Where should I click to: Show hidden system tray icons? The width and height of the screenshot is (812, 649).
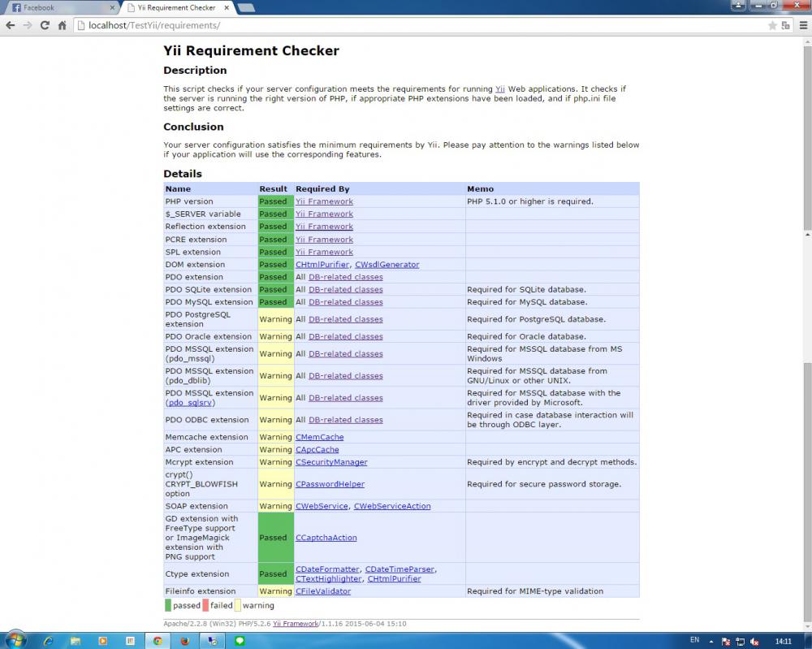(711, 642)
